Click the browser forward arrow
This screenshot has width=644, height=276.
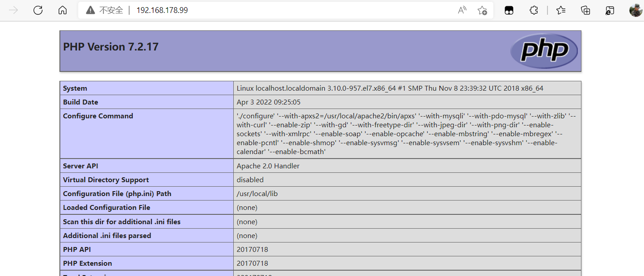point(13,10)
